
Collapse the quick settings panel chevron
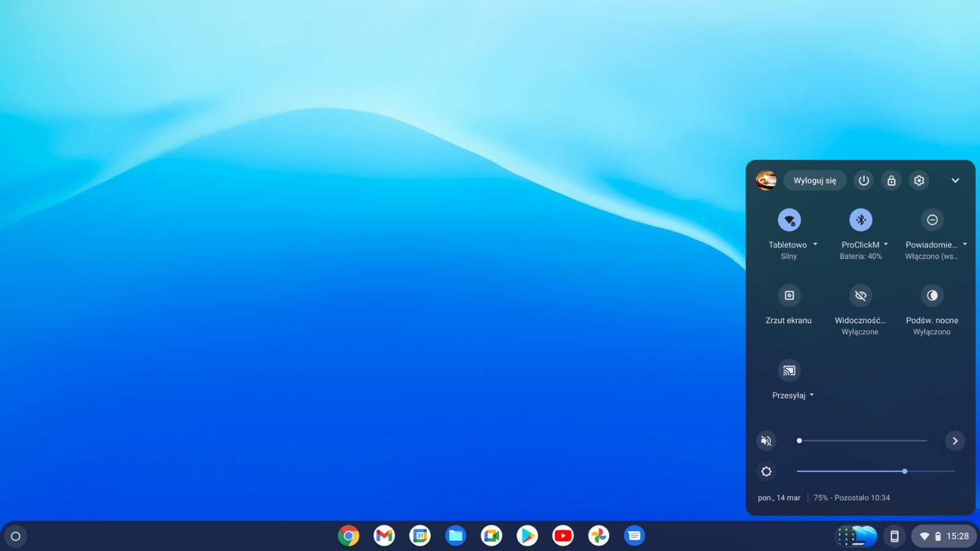click(955, 181)
